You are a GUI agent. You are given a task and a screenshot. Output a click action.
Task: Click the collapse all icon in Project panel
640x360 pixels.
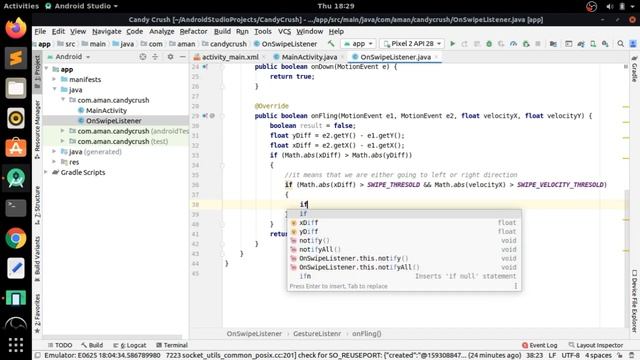(155, 57)
